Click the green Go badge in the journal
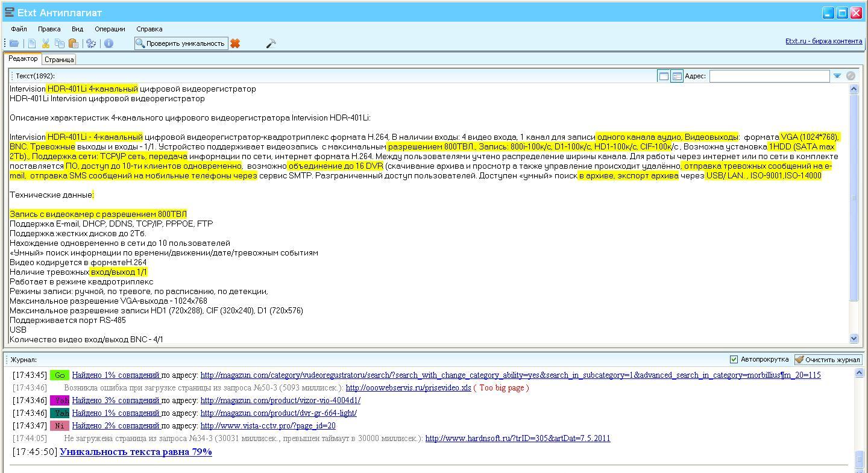This screenshot has width=868, height=473. [x=60, y=375]
